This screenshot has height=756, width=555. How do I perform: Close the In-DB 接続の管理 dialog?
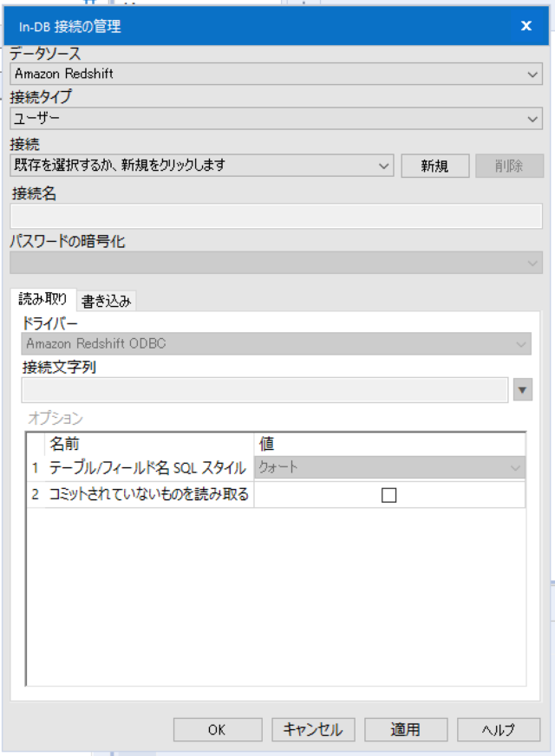[x=526, y=25]
